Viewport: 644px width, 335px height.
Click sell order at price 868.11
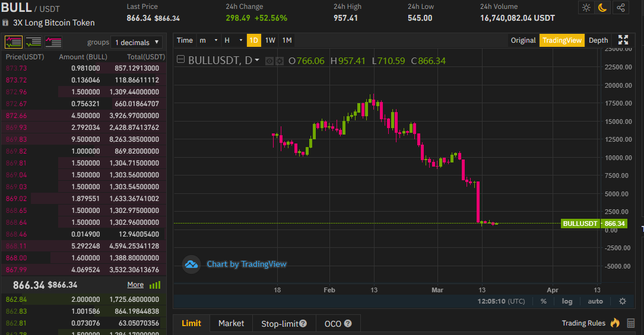[x=84, y=246]
